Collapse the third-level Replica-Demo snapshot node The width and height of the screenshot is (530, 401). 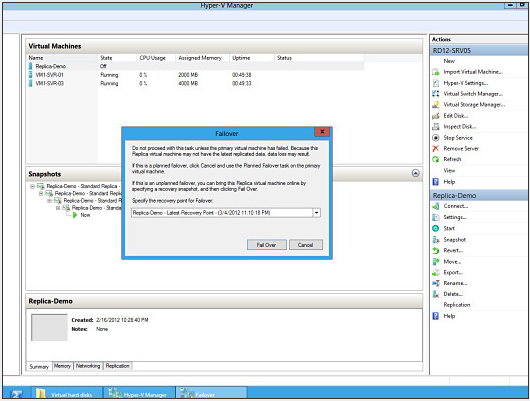tap(49, 201)
